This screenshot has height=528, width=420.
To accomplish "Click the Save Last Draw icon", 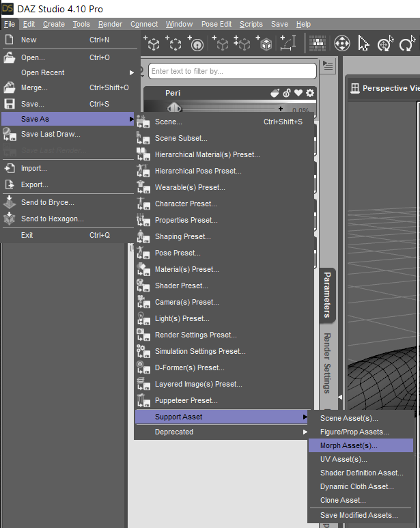I will tap(9, 134).
